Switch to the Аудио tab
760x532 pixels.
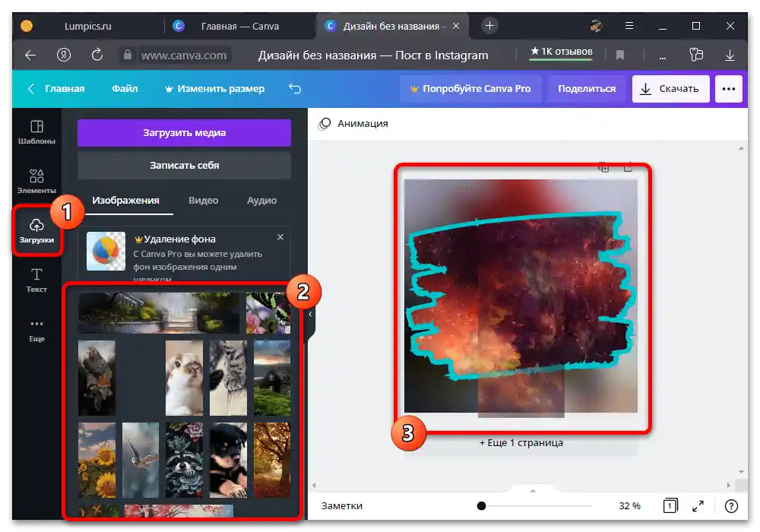coord(261,201)
